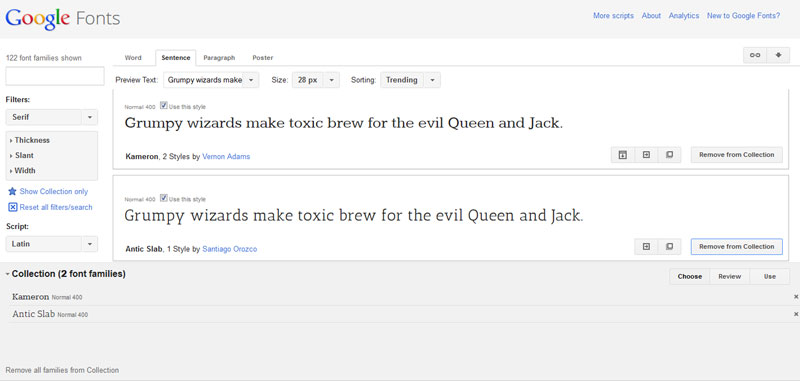
Task: Click Show Collection only link
Action: pos(54,192)
